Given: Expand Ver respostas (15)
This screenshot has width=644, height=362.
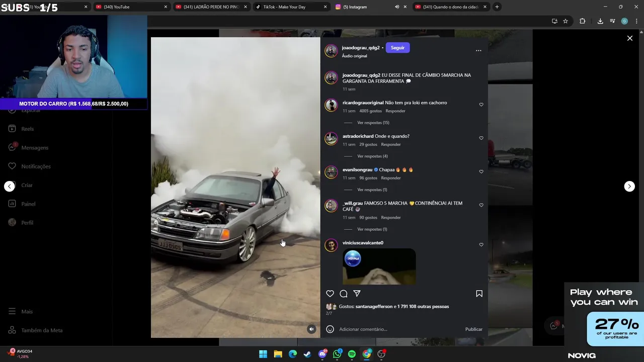Looking at the screenshot, I should coord(373,123).
